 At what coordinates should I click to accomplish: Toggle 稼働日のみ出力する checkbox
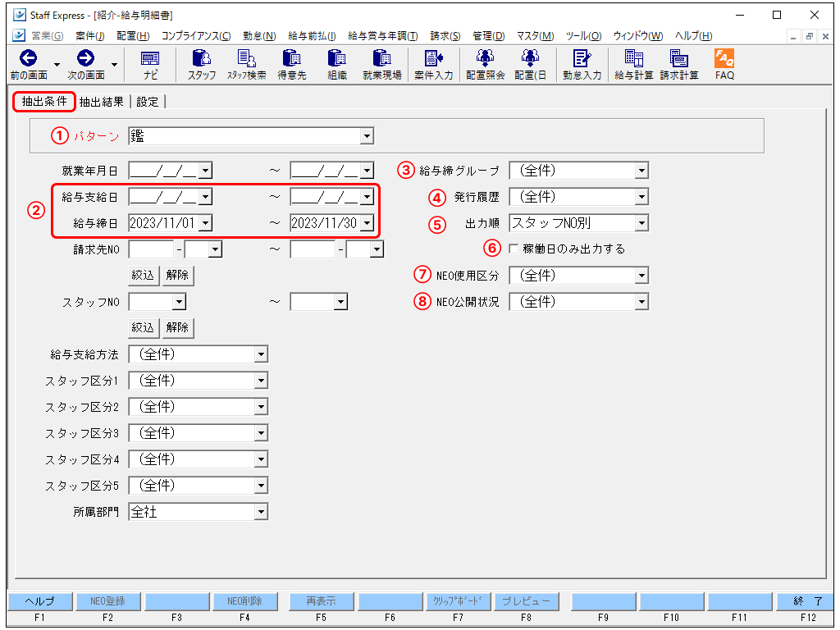click(x=514, y=249)
